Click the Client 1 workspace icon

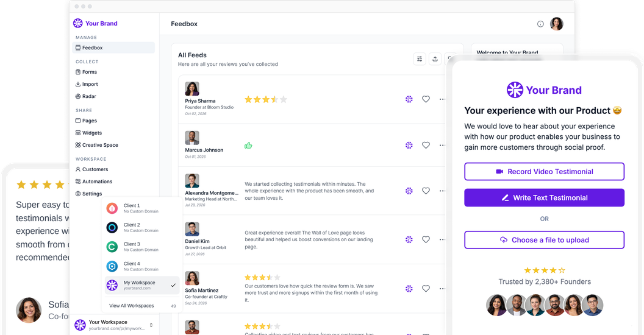[x=112, y=208]
